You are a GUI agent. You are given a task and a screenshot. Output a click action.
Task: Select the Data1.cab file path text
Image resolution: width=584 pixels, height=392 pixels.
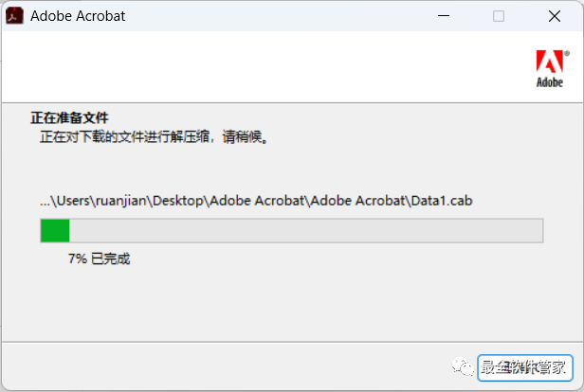pos(256,201)
